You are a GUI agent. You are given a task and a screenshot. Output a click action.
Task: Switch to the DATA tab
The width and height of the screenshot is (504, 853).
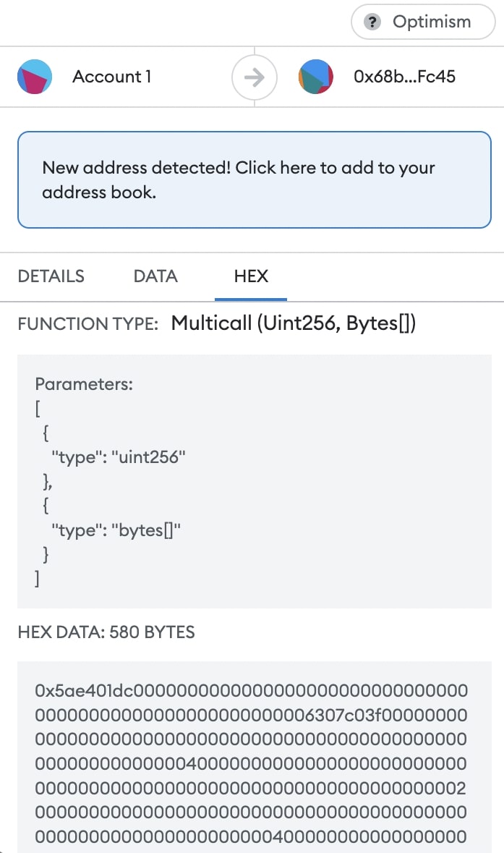pyautogui.click(x=155, y=276)
